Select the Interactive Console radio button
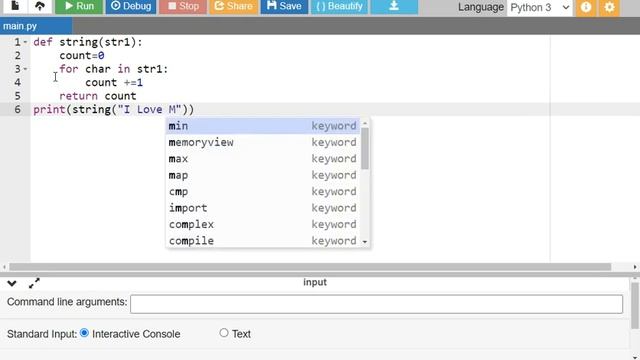Screen dimensions: 640x360 coord(84,333)
